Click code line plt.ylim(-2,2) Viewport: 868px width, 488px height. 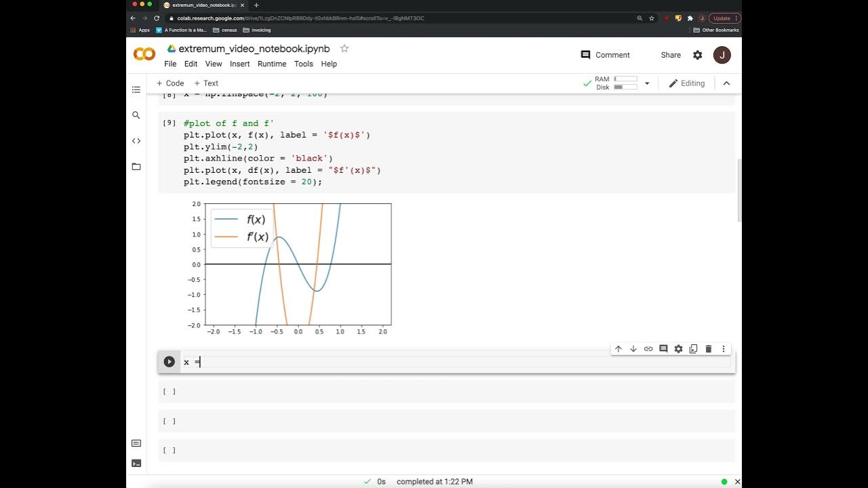tap(221, 146)
